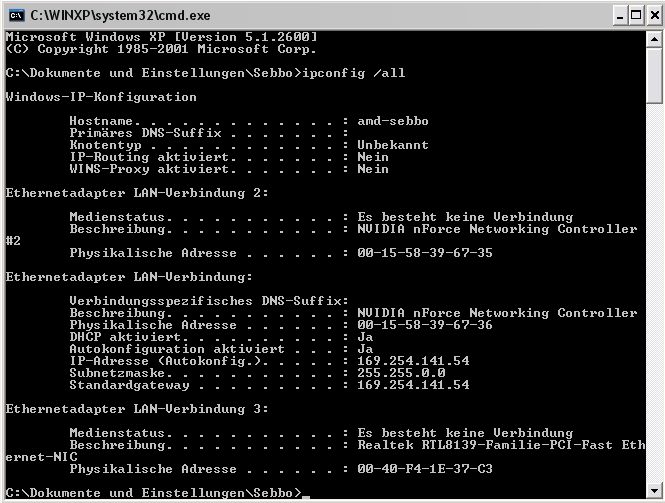Click the Realtek RTL8139 description text
The height and width of the screenshot is (503, 665).
(x=501, y=445)
